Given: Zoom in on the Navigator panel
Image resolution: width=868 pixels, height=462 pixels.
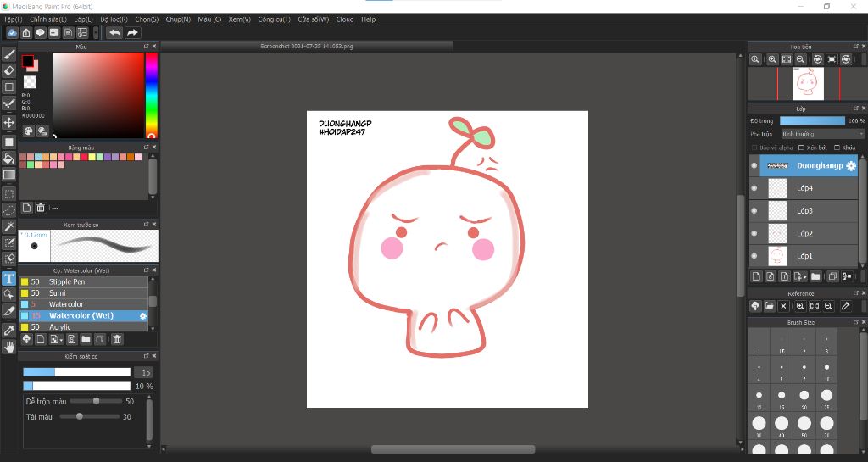Looking at the screenshot, I should point(772,59).
